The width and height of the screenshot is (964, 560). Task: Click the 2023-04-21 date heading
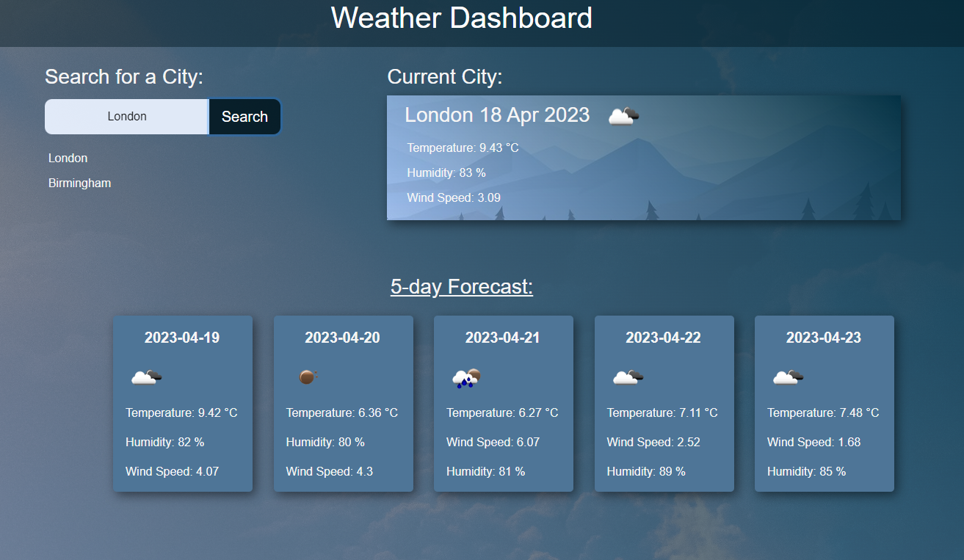click(x=503, y=338)
